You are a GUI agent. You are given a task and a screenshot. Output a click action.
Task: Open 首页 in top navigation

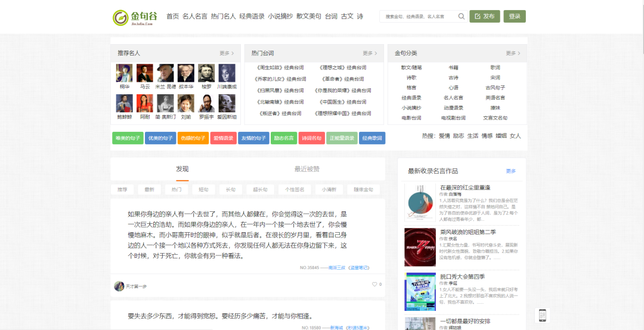(172, 17)
